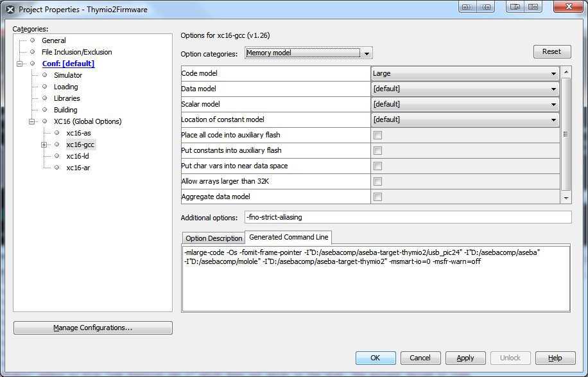The height and width of the screenshot is (377, 588).
Task: Click the options list scrollbar up arrow
Action: 566,72
